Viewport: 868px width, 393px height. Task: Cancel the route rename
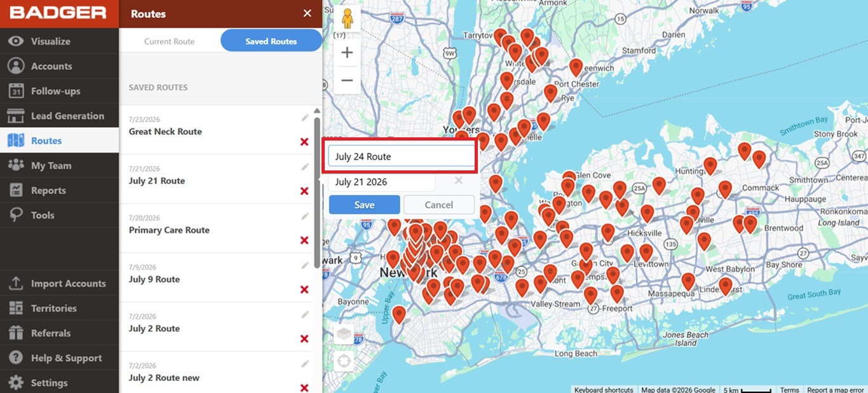coord(439,205)
